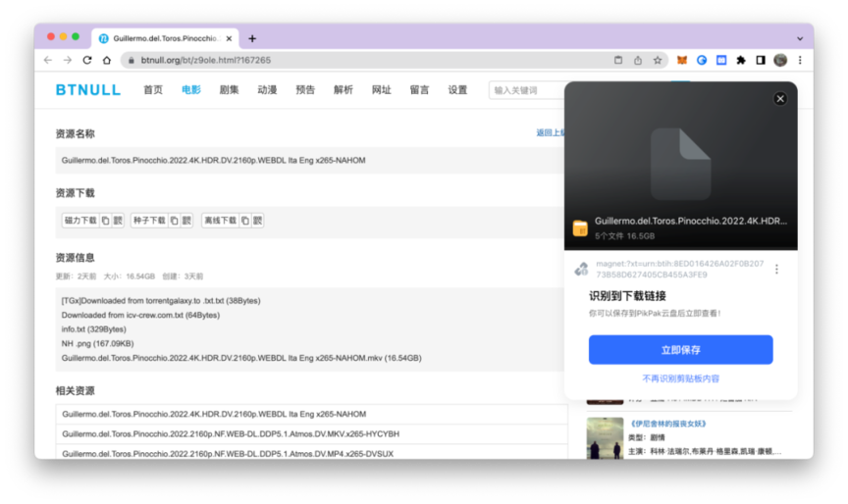
Task: Open the Extensions puzzle-piece menu
Action: [x=741, y=60]
